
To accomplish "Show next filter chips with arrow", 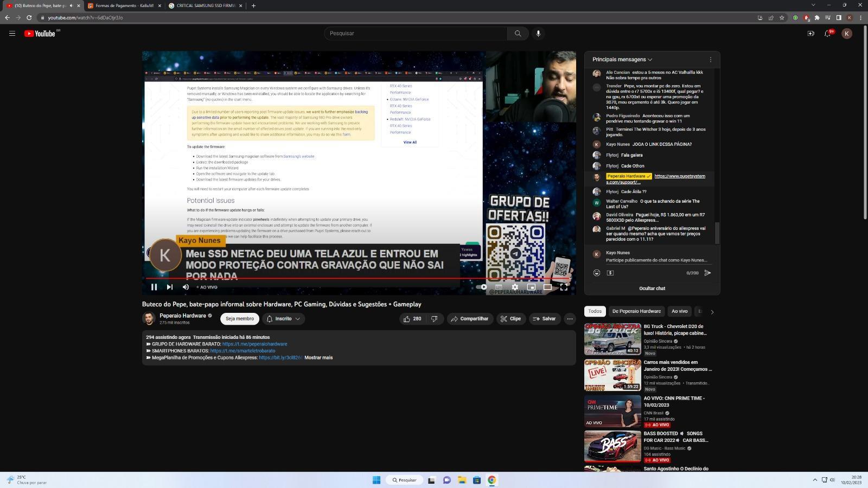I will (712, 312).
